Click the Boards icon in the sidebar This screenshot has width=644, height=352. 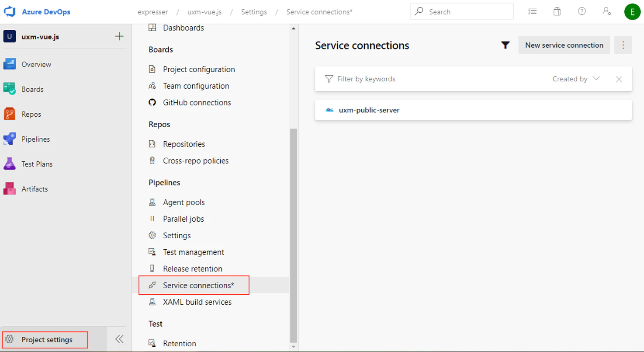[x=10, y=89]
